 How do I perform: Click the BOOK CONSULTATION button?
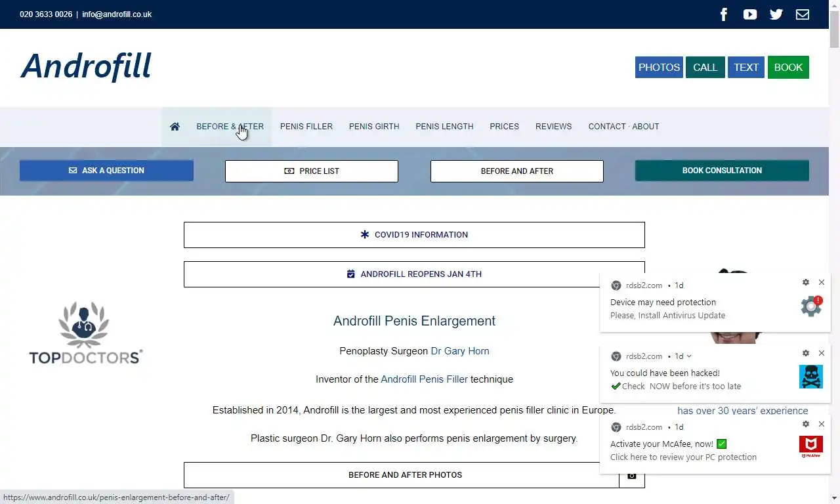pos(722,171)
